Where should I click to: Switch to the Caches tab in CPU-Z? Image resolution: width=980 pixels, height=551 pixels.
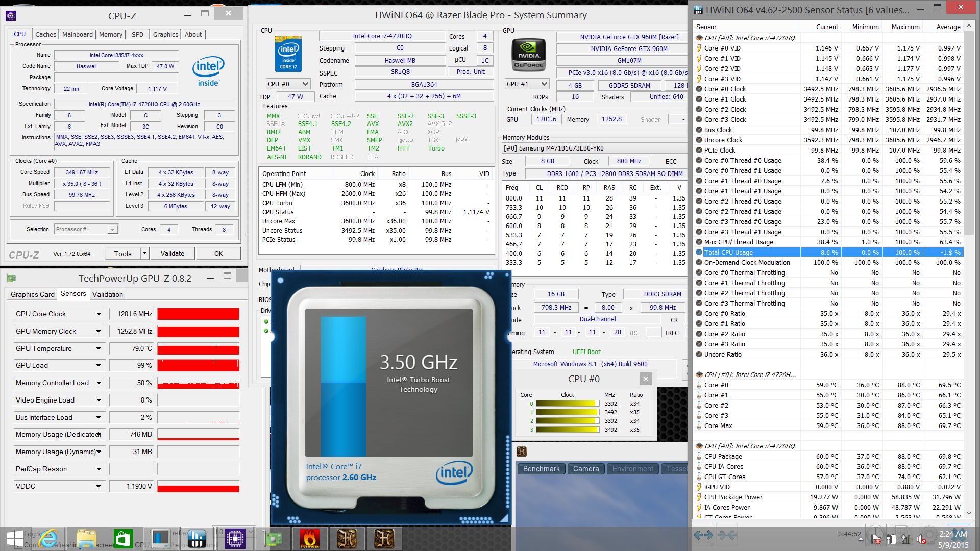(x=45, y=34)
